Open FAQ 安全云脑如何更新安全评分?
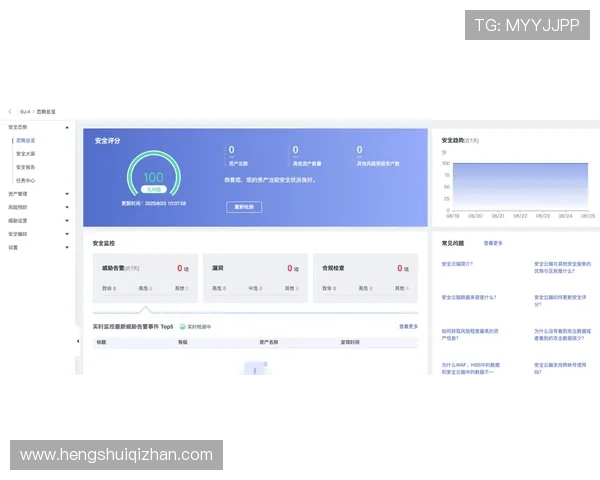Image resolution: width=600 pixels, height=480 pixels. tap(560, 301)
